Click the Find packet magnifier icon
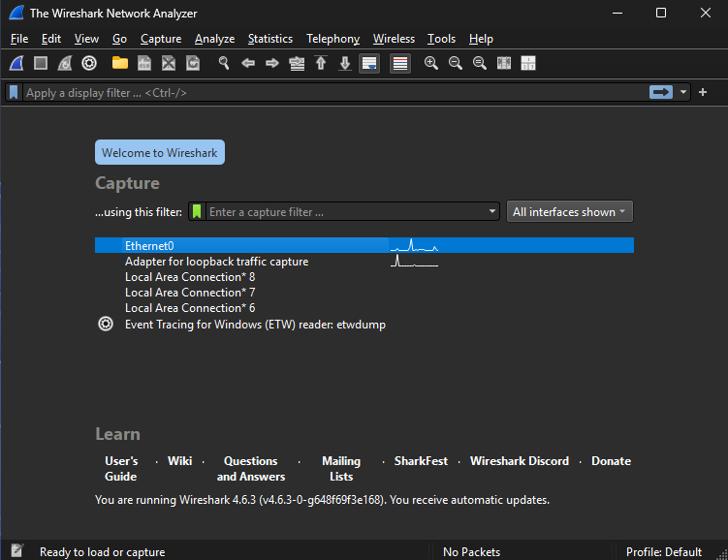Image resolution: width=728 pixels, height=560 pixels. tap(224, 63)
